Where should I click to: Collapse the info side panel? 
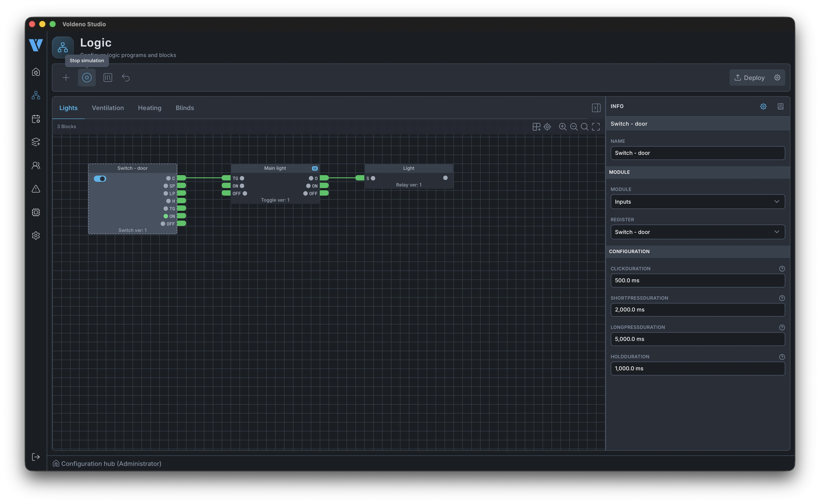coord(596,108)
